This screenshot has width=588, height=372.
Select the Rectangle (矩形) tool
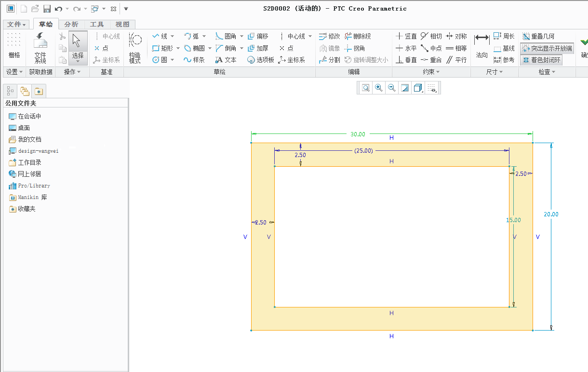click(x=162, y=48)
